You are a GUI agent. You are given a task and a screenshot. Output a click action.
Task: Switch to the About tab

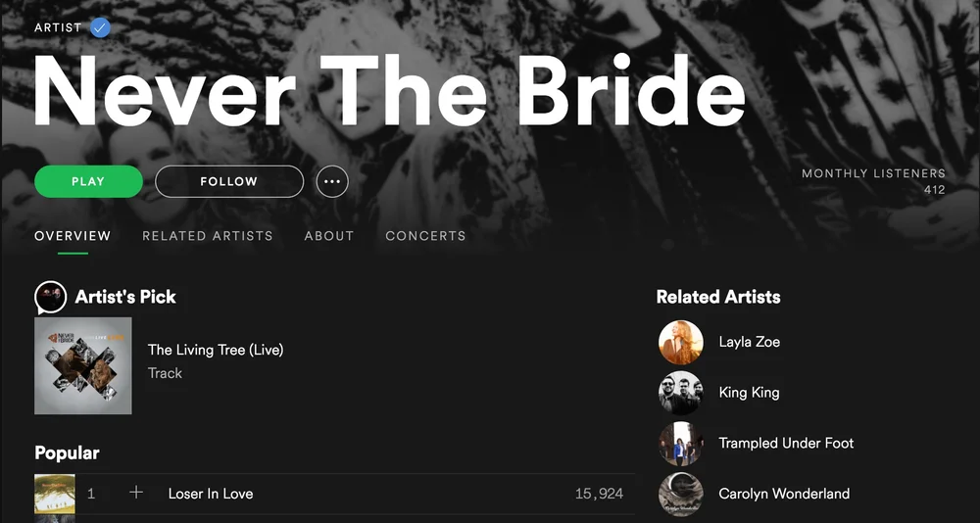tap(328, 236)
